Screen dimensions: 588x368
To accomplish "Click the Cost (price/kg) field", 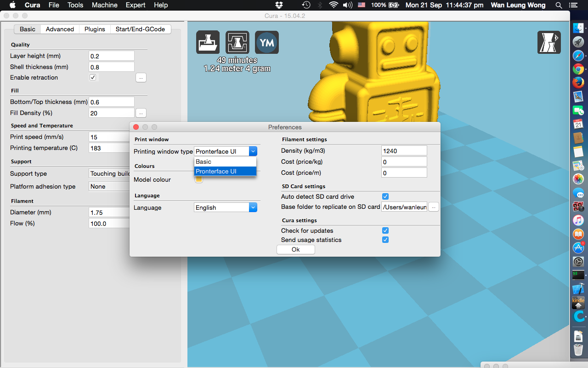I will [404, 161].
